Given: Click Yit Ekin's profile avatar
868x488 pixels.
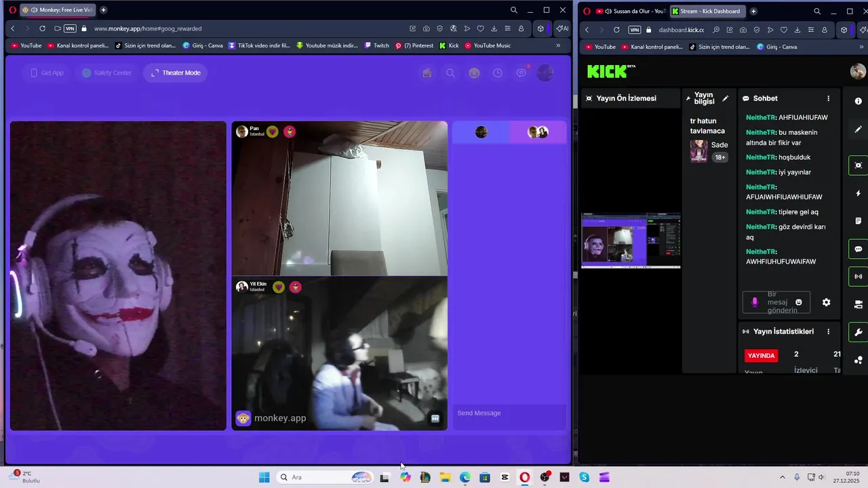Looking at the screenshot, I should [x=241, y=287].
